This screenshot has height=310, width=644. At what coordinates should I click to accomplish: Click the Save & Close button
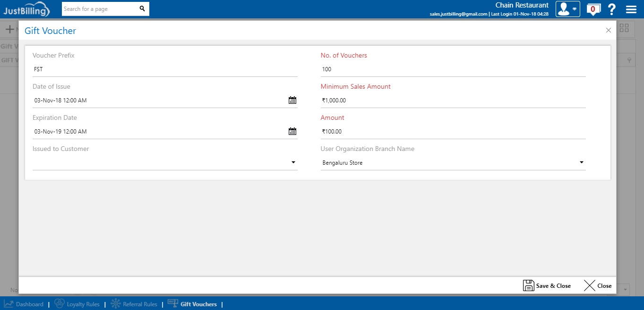coord(547,285)
